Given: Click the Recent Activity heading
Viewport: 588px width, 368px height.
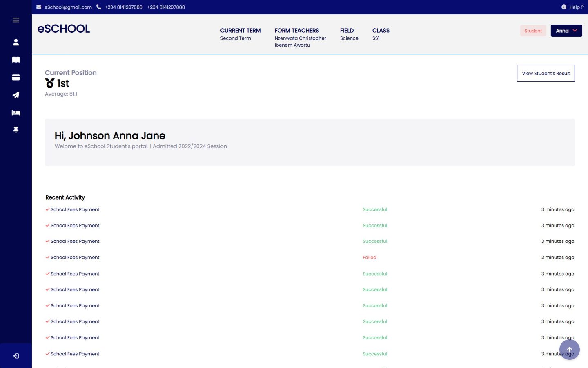Looking at the screenshot, I should point(65,197).
